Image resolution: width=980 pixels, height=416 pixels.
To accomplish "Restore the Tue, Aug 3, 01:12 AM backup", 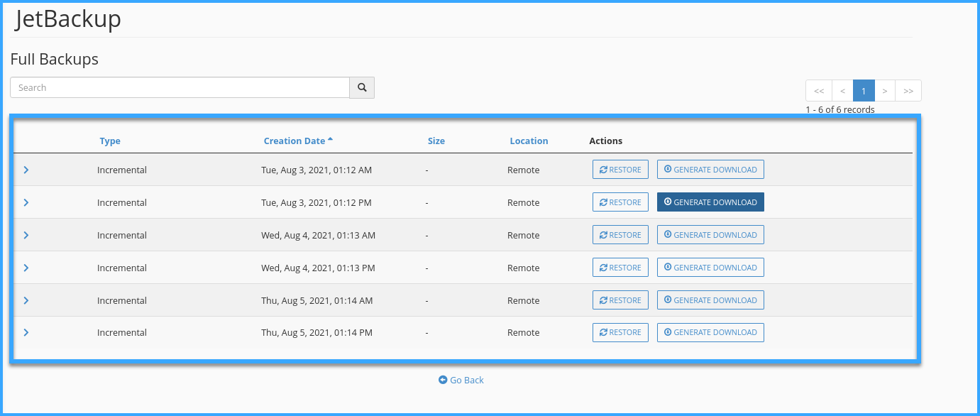I will coord(620,170).
